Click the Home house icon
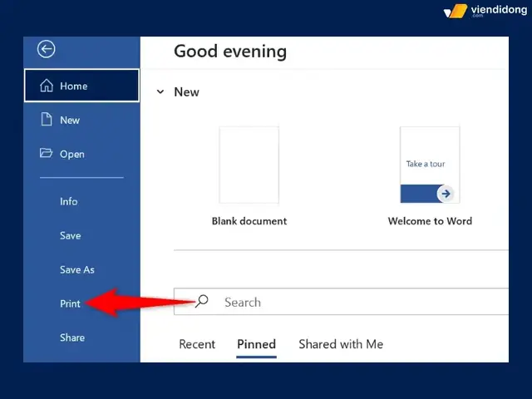The width and height of the screenshot is (532, 399). (x=47, y=86)
